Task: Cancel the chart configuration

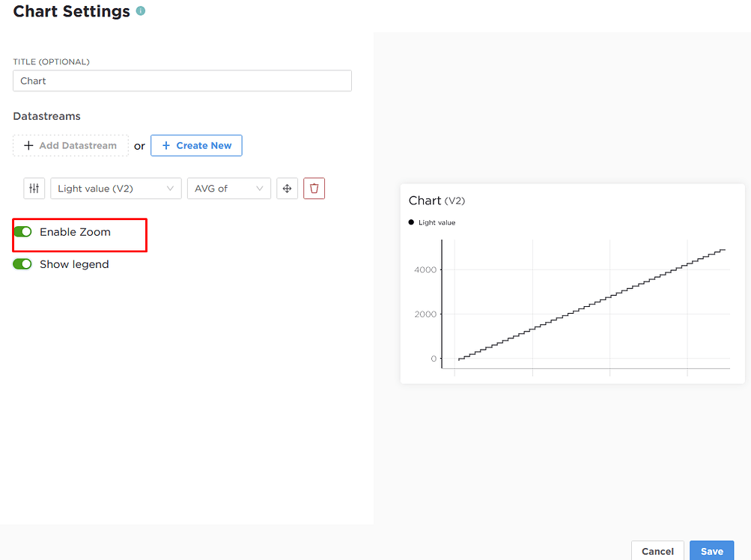Action: pos(657,550)
